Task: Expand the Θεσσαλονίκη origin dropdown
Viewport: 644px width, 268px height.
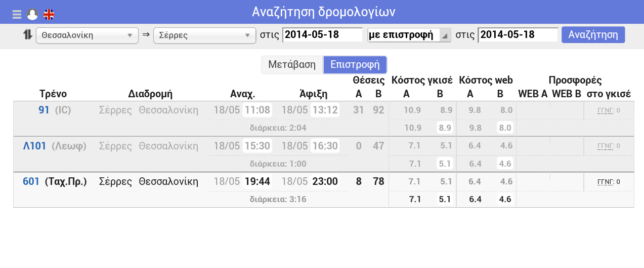Action: (x=87, y=35)
